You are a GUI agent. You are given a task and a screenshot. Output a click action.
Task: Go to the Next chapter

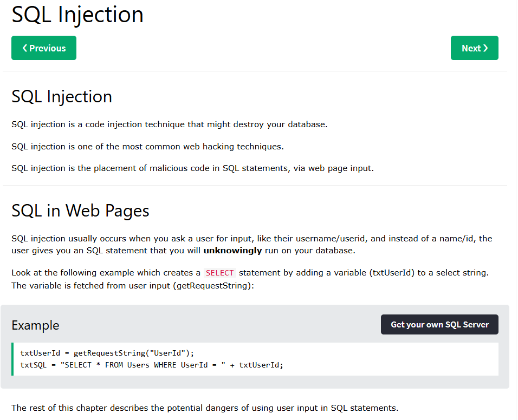(x=474, y=48)
